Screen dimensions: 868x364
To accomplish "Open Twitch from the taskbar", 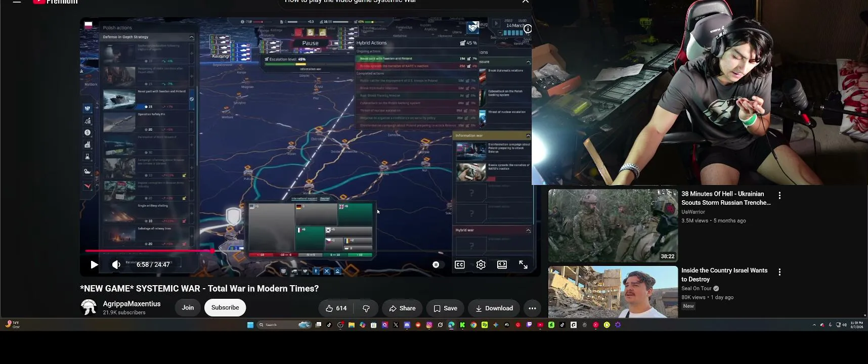I will pos(529,325).
